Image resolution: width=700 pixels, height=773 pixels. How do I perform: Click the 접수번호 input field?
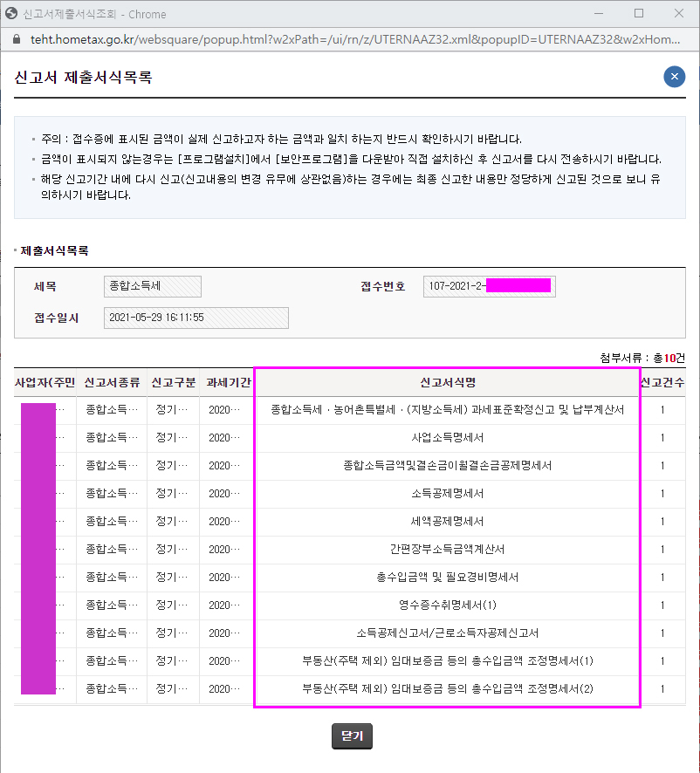[x=489, y=286]
